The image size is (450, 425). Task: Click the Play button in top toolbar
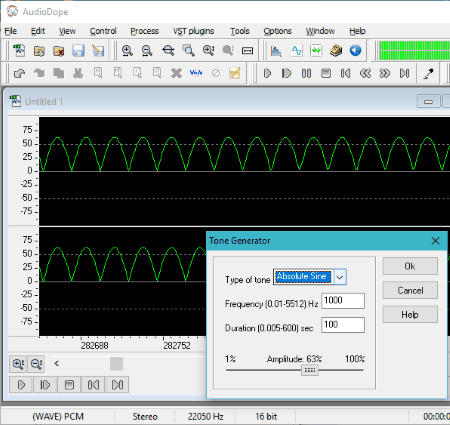click(x=267, y=73)
